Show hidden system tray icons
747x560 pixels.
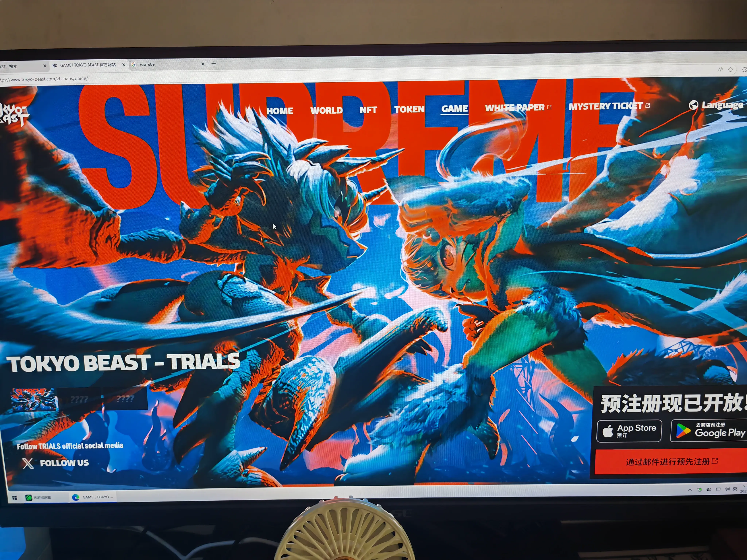click(x=690, y=490)
